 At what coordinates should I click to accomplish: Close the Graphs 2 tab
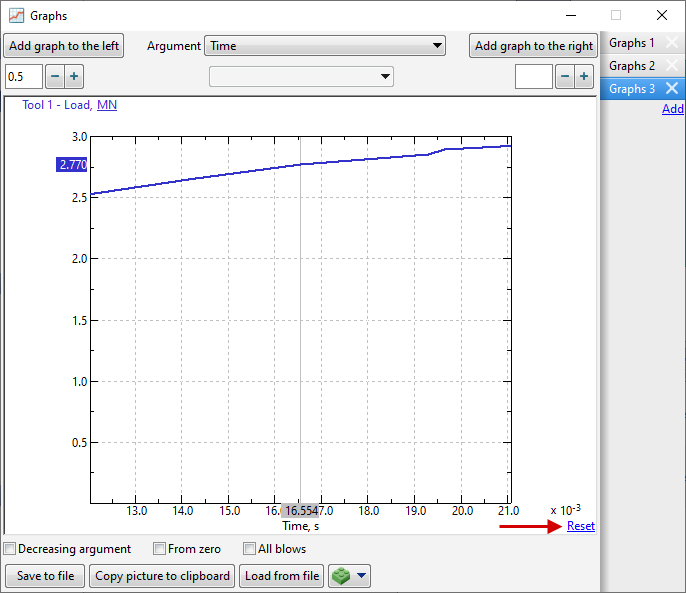click(x=672, y=66)
